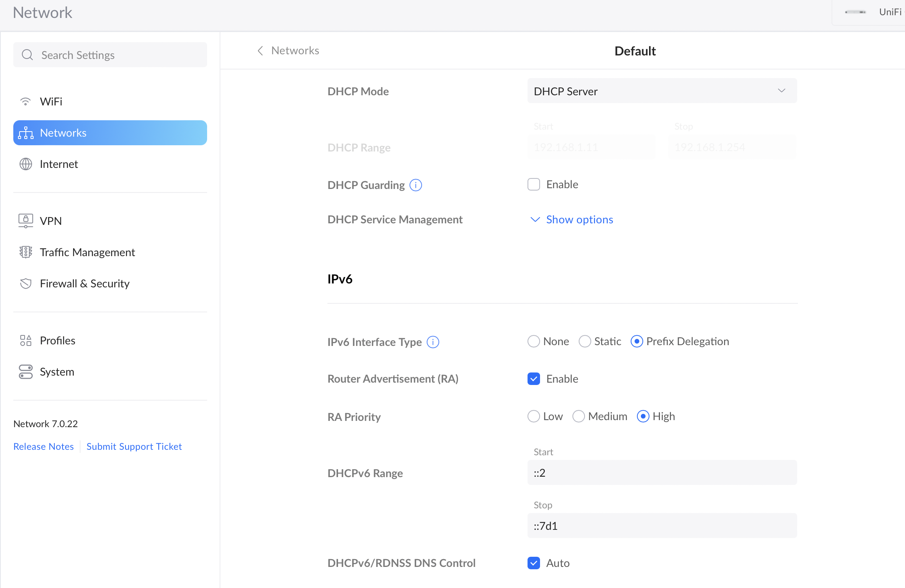This screenshot has height=588, width=905.
Task: Click the WiFi icon in sidebar
Action: tap(25, 102)
